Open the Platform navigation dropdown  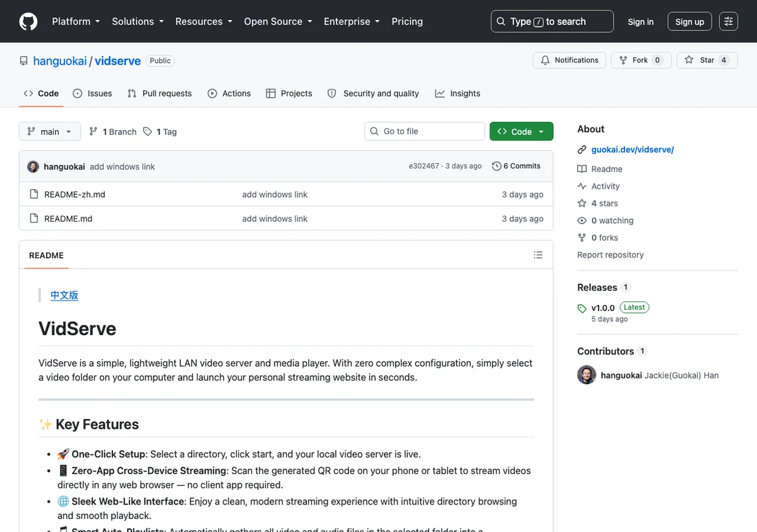coord(76,22)
